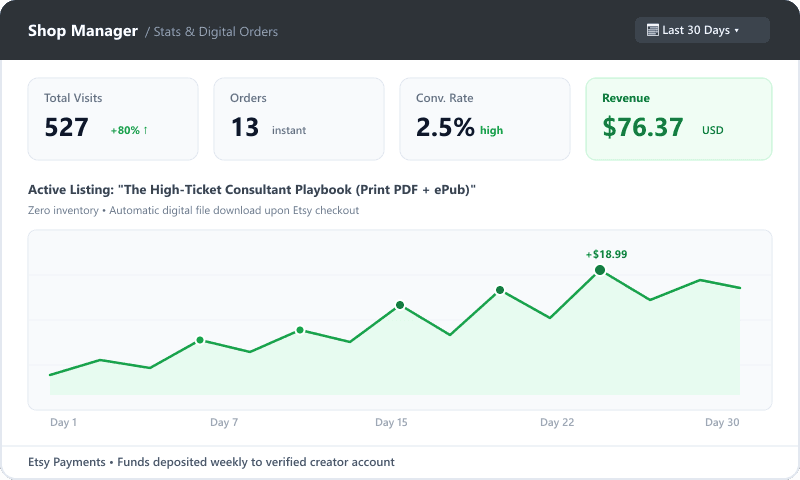Click the Shop Manager title
800x480 pixels.
83,31
